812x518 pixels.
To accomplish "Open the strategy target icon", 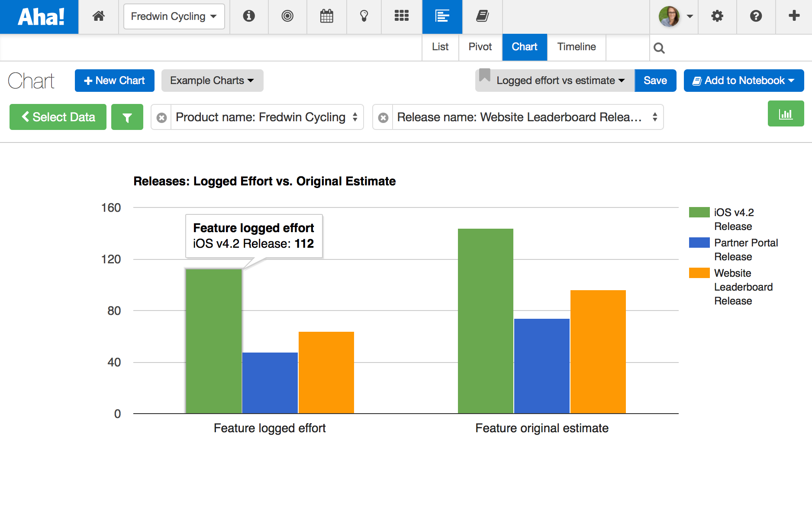I will pyautogui.click(x=287, y=16).
